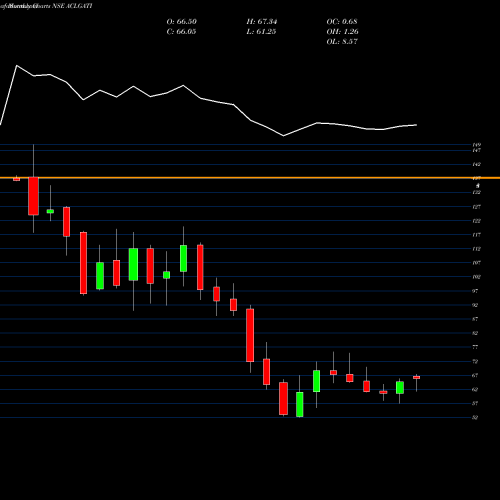The height and width of the screenshot is (500, 500).
Task: Click the OH: 1.26 reading
Action: (x=343, y=32)
